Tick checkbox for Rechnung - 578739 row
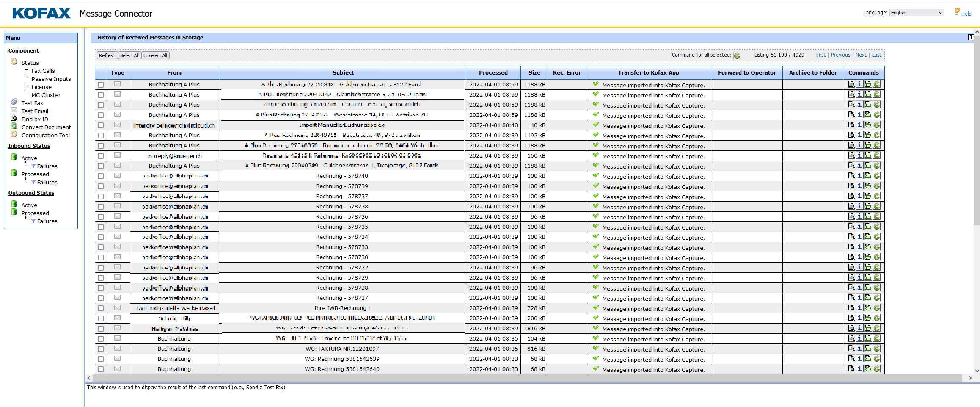Viewport: 980px width, 407px height. tap(101, 186)
